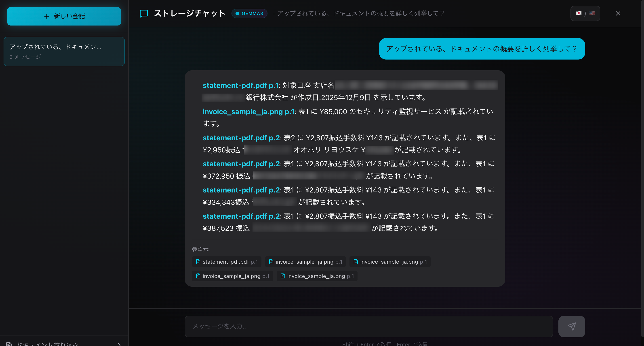Start a 新しい会話 conversation
Viewport: 644px width, 346px height.
[64, 16]
